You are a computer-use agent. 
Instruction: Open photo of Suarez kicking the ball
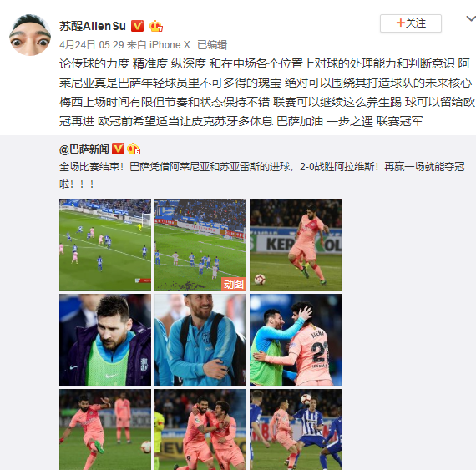click(x=105, y=430)
